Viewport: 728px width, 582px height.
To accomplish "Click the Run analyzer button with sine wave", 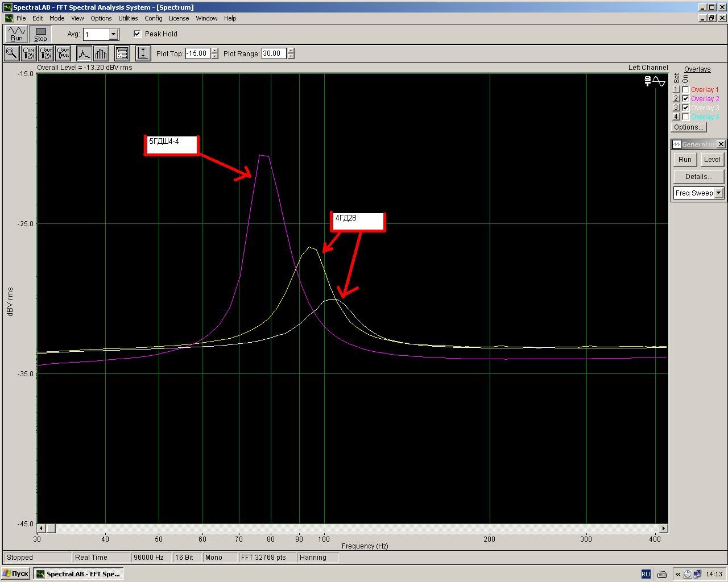I will pos(16,34).
